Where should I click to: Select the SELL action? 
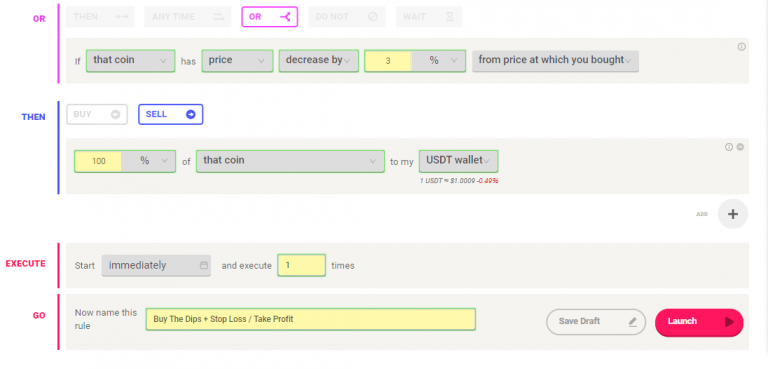click(170, 114)
